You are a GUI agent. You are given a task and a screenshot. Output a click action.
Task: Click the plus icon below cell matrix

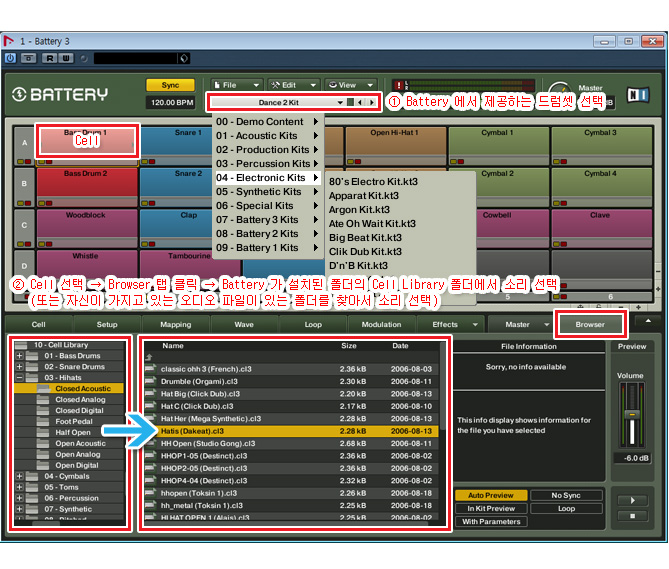point(638,307)
